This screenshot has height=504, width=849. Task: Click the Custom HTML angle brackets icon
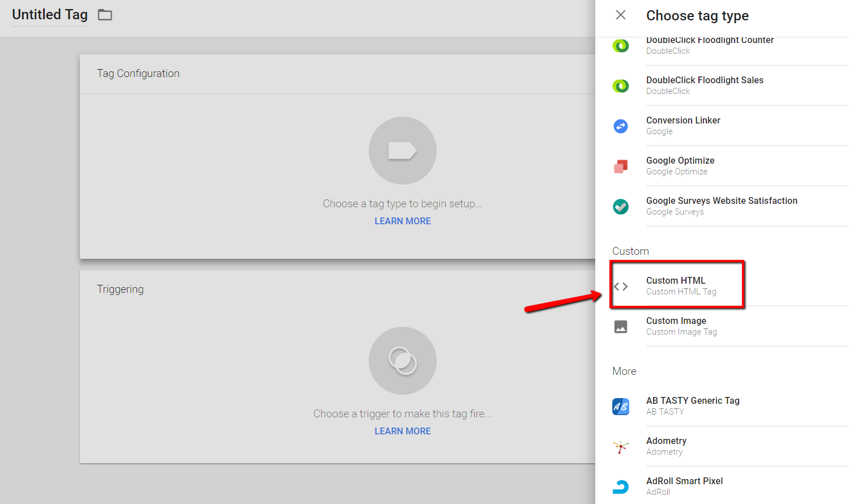621,287
